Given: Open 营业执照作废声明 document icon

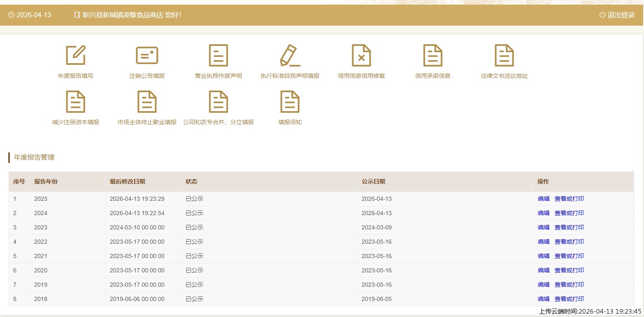Looking at the screenshot, I should point(218,56).
